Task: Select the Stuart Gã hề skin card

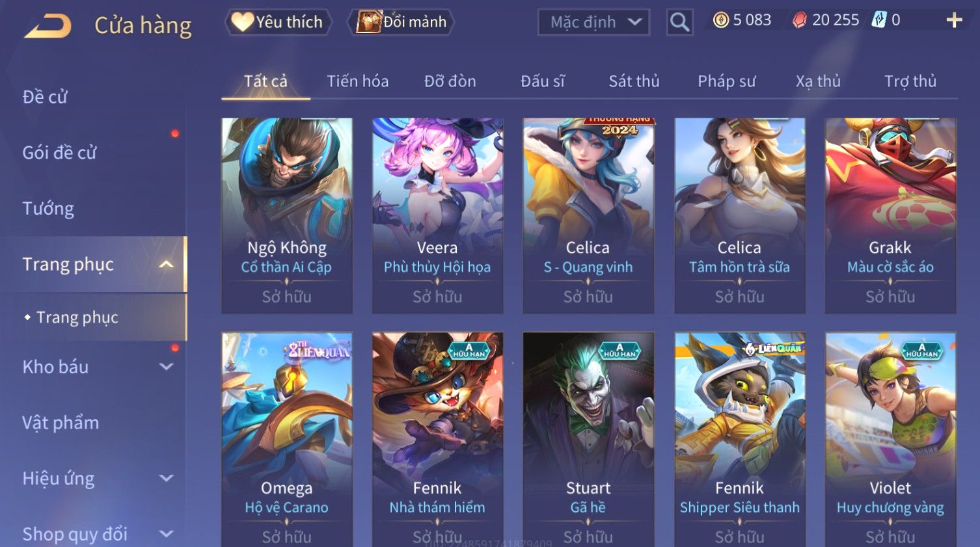Action: 588,440
